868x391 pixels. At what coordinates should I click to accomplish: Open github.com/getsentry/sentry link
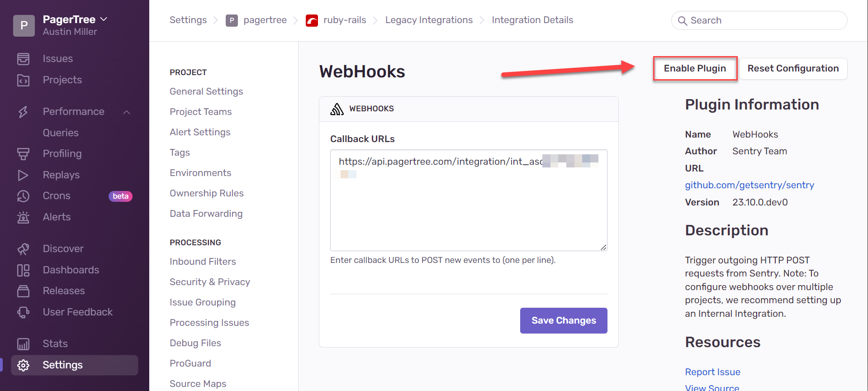749,185
